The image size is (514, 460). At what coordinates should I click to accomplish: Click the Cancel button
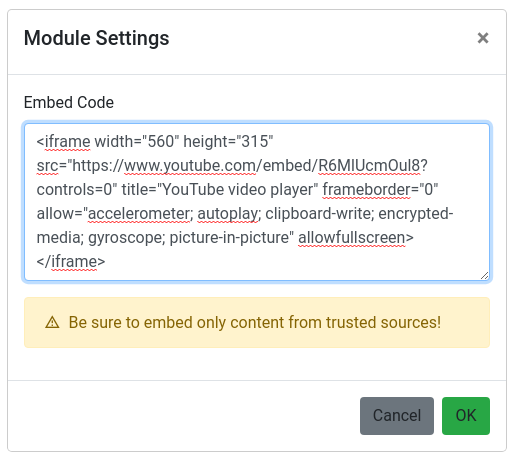click(x=397, y=416)
